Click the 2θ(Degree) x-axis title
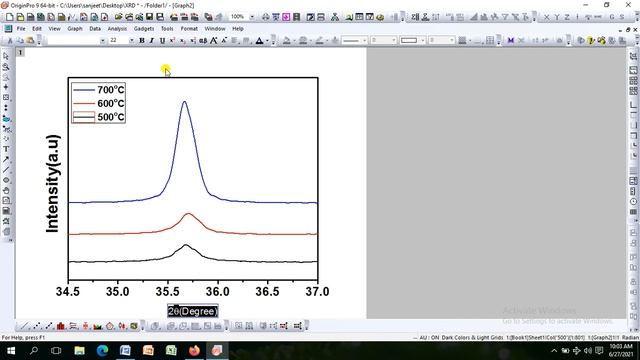 193,311
